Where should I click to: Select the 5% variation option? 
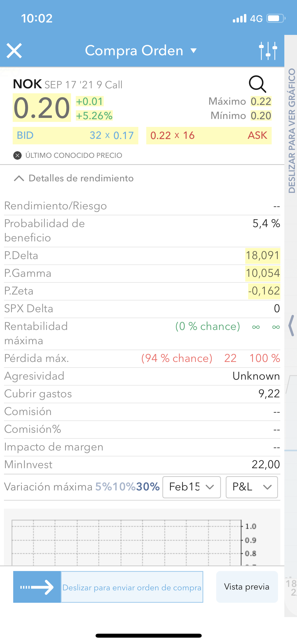pos(103,487)
